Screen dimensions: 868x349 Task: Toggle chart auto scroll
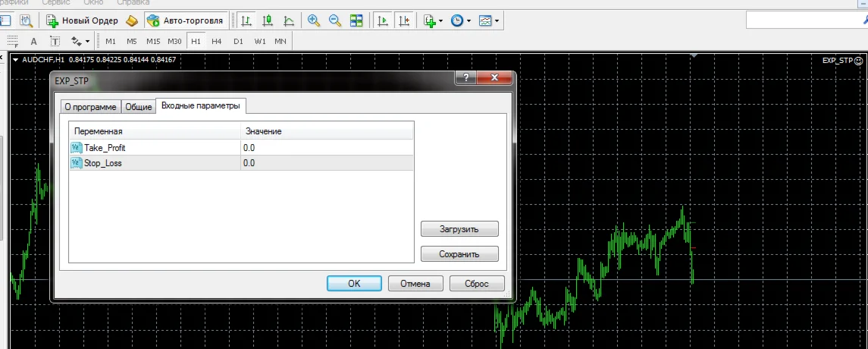[382, 21]
